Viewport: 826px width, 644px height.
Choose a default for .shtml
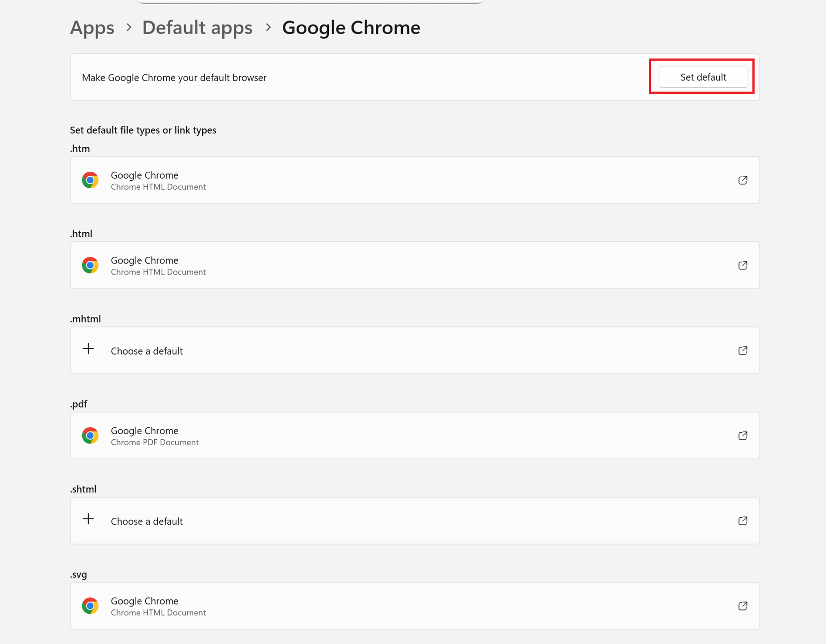[147, 521]
